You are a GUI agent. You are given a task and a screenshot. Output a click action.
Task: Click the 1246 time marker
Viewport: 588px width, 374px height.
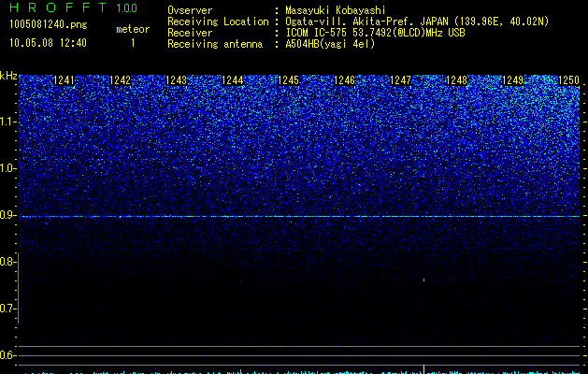(345, 80)
